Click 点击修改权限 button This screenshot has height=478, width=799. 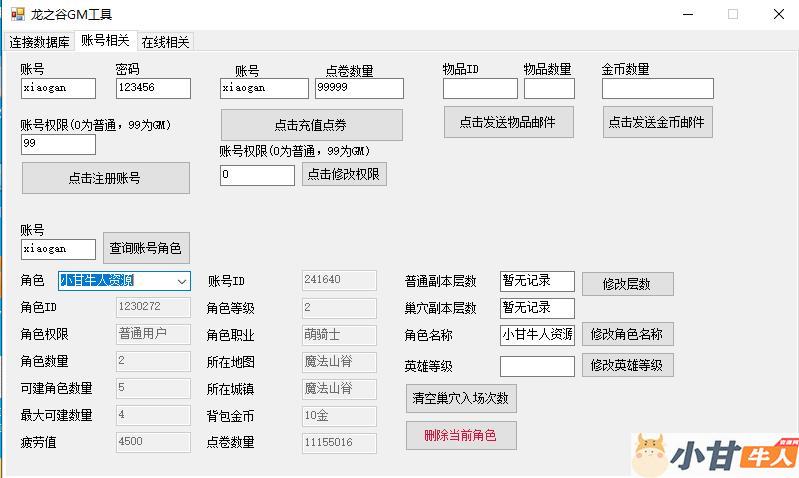343,174
